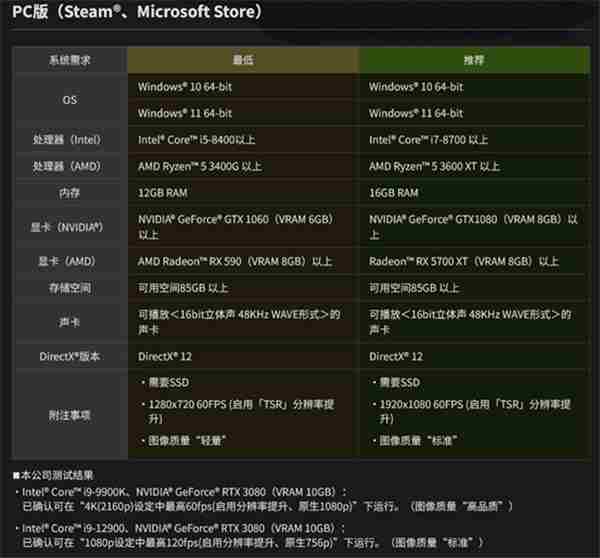Click the "1920x1080 60FPS" note
Screen dimensions: 600x558
[x=472, y=411]
